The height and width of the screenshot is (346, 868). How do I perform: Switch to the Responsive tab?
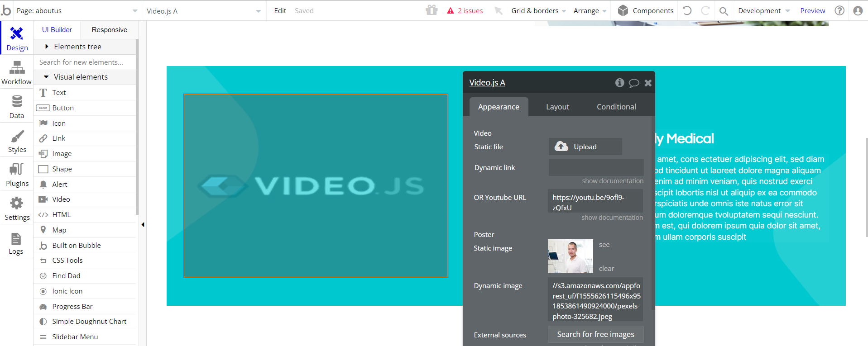[x=110, y=30]
